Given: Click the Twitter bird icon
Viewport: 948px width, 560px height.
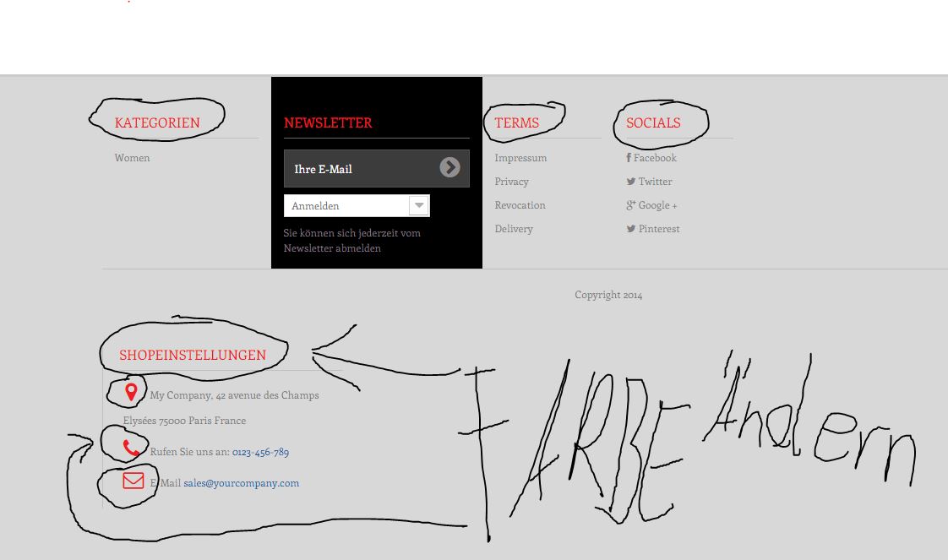Looking at the screenshot, I should tap(631, 182).
